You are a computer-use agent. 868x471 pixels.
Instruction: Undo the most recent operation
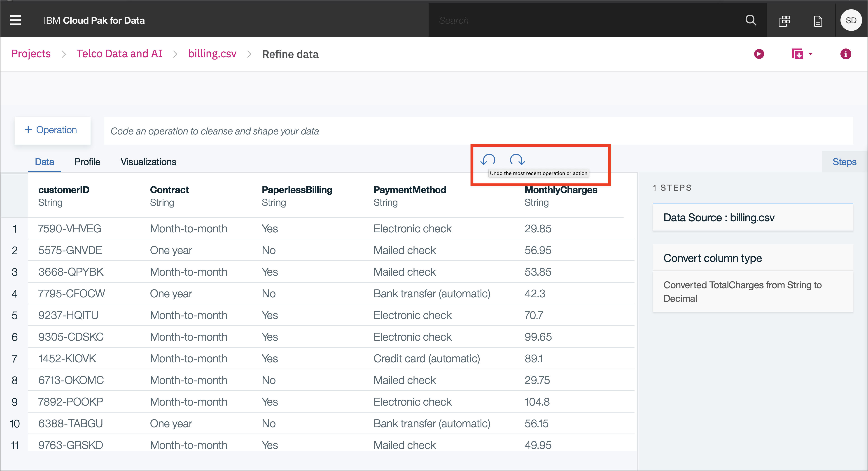pyautogui.click(x=488, y=159)
